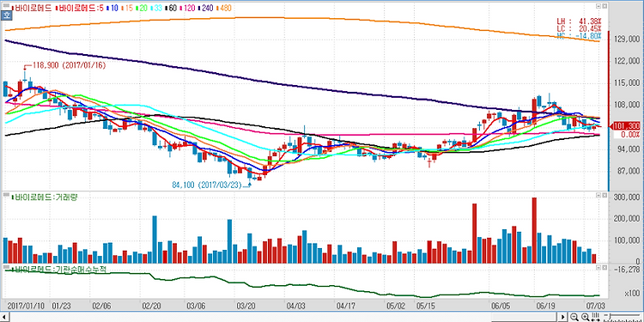Click the LC : 20.45% value
Screen dimensions: 644x322
(579, 28)
